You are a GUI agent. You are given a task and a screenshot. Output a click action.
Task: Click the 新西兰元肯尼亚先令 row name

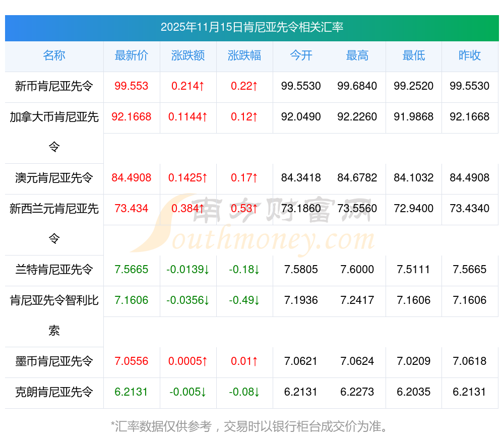click(x=54, y=209)
